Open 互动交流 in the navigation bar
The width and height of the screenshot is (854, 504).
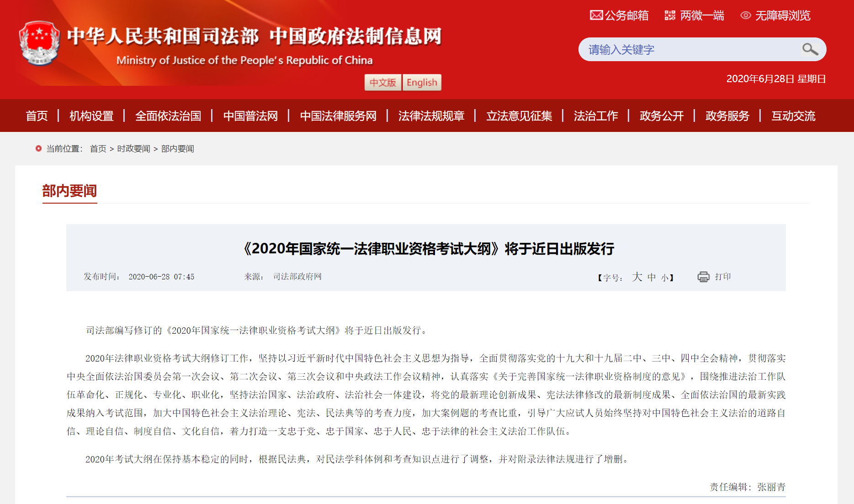(793, 116)
